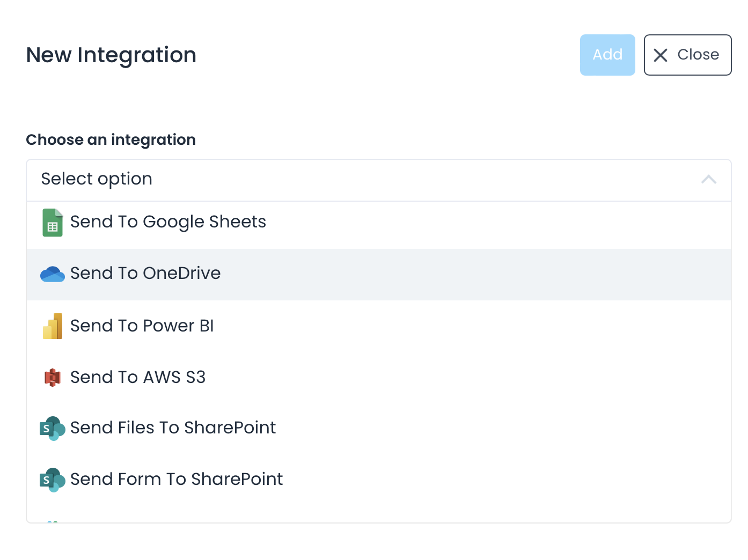The height and width of the screenshot is (560, 748).
Task: Click the Select option dropdown field
Action: point(322,180)
